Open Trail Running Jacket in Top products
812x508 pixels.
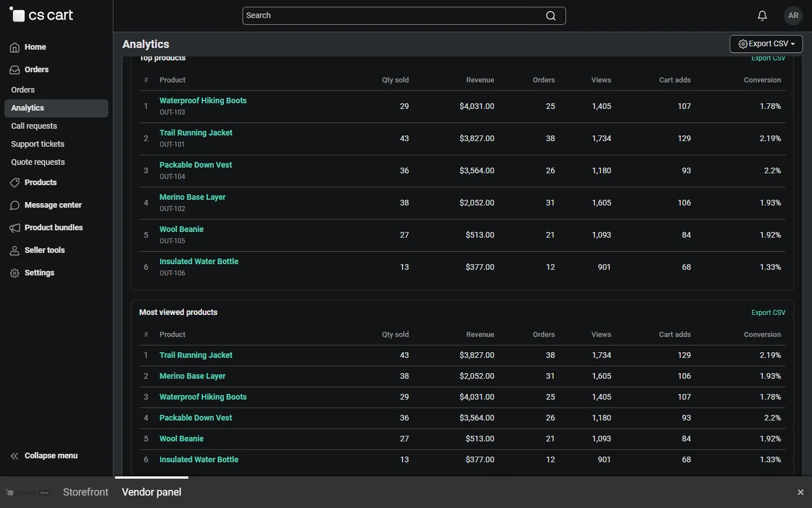(196, 133)
